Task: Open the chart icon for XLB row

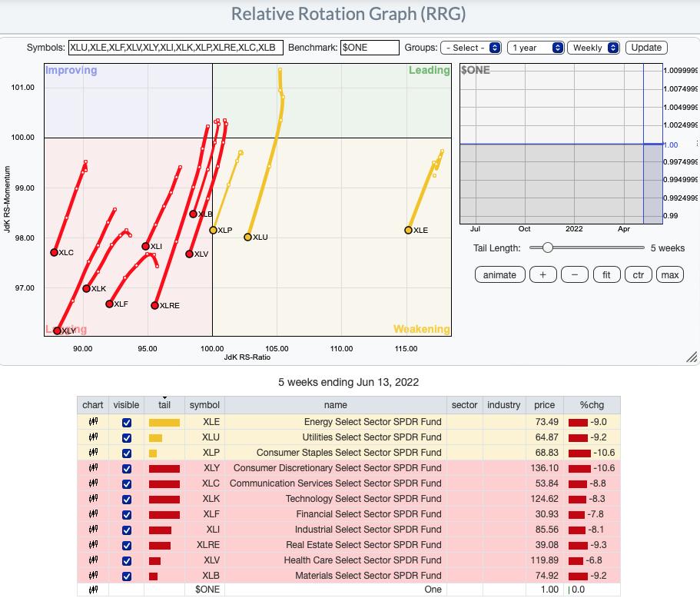Action: point(93,576)
